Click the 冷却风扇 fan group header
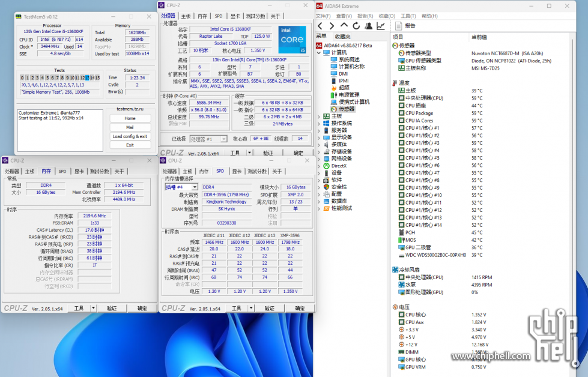This screenshot has width=588, height=377. pyautogui.click(x=406, y=270)
